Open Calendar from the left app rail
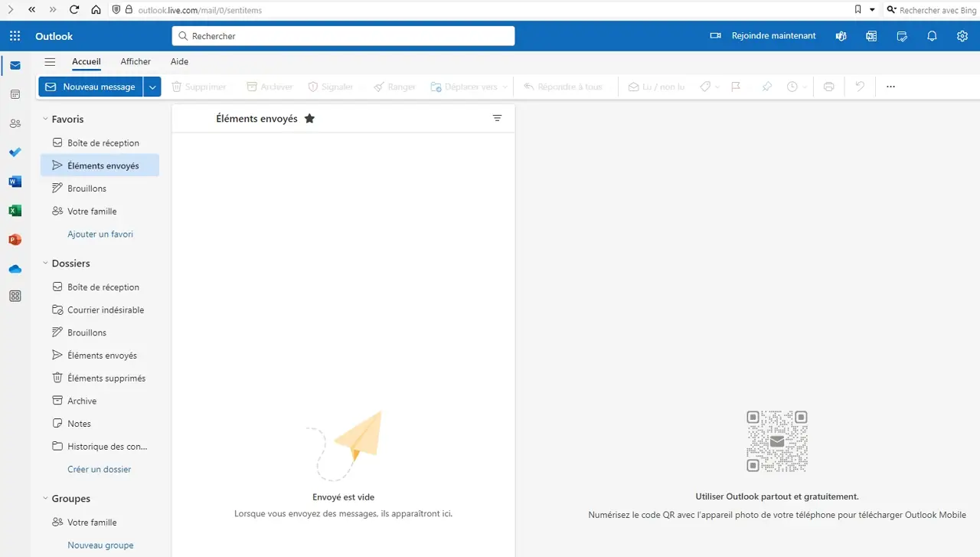The width and height of the screenshot is (980, 557). click(15, 94)
